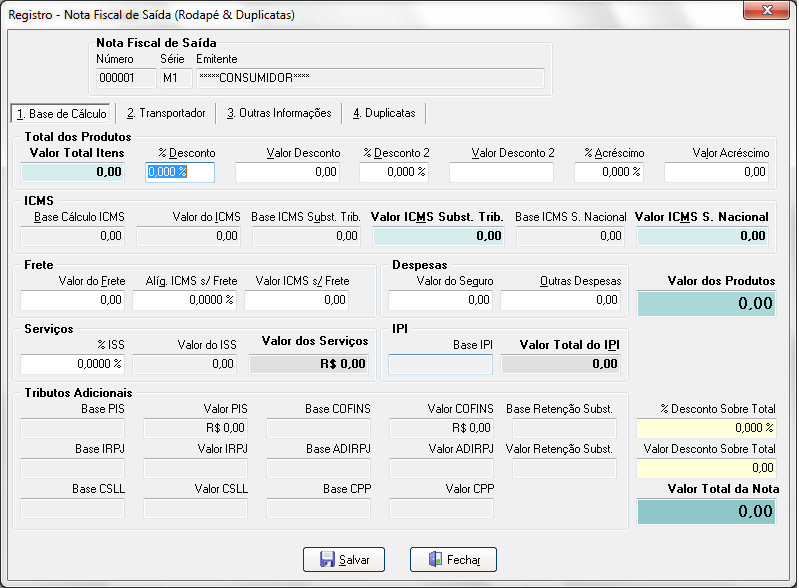Select the Valor ICMS s/ Frete field

tap(297, 300)
